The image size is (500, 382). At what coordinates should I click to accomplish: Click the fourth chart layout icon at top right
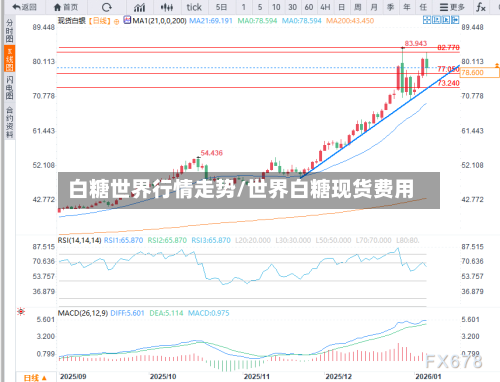[x=455, y=20]
